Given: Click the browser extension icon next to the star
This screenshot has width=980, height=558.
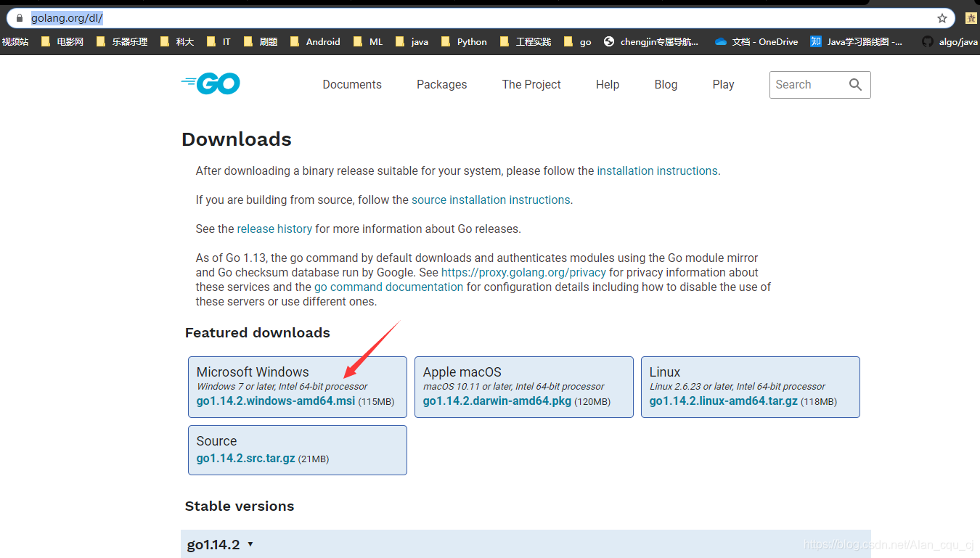Looking at the screenshot, I should 971,18.
